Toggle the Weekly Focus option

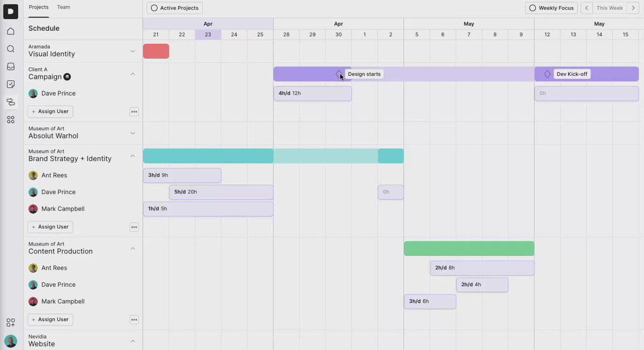551,8
